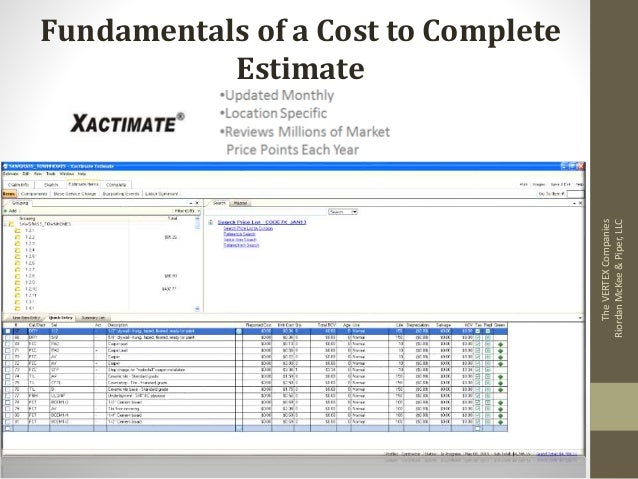Click Save & Exit in top toolbar
Image resolution: width=638 pixels, height=479 pixels.
coord(560,185)
